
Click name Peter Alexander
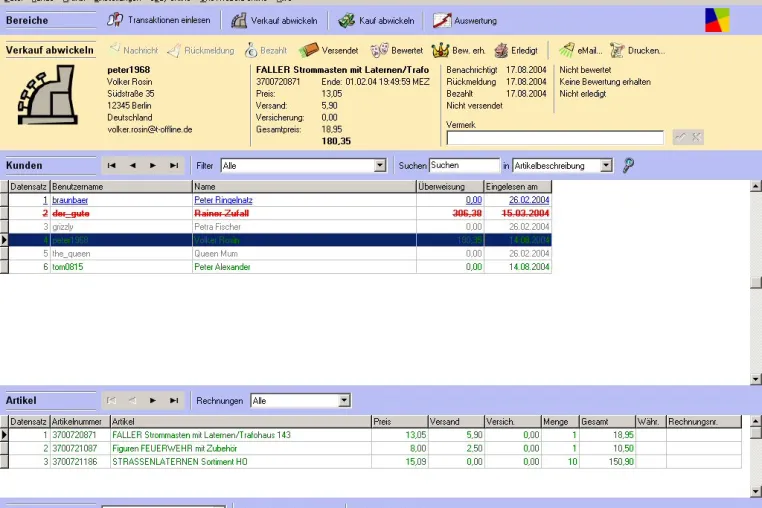(222, 267)
